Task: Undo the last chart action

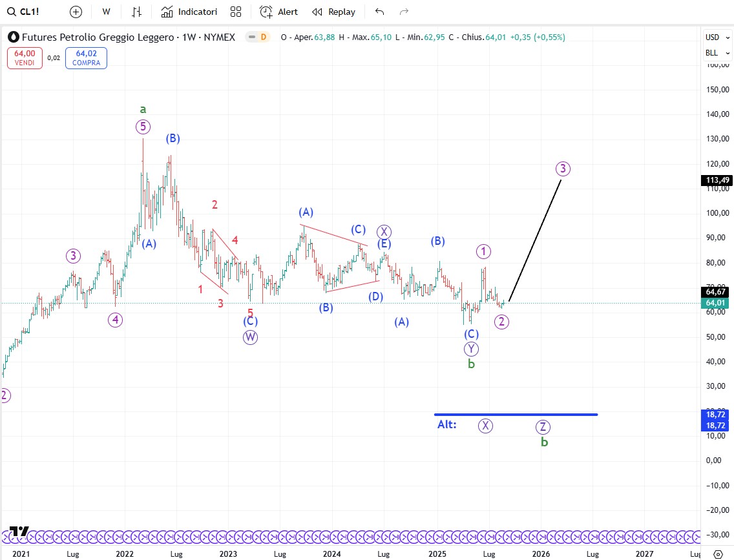Action: [x=379, y=12]
